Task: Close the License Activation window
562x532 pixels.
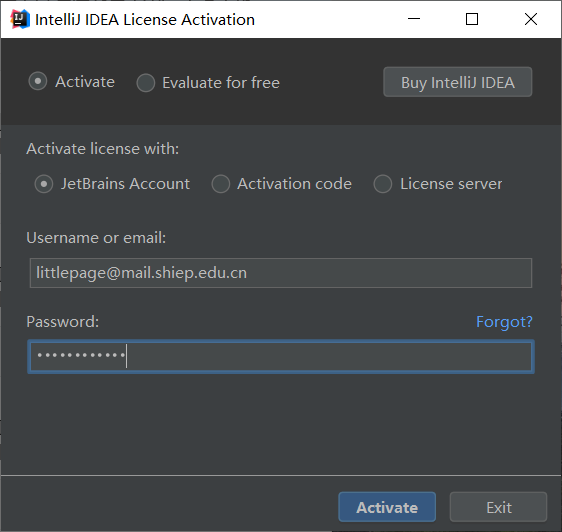Action: (531, 19)
